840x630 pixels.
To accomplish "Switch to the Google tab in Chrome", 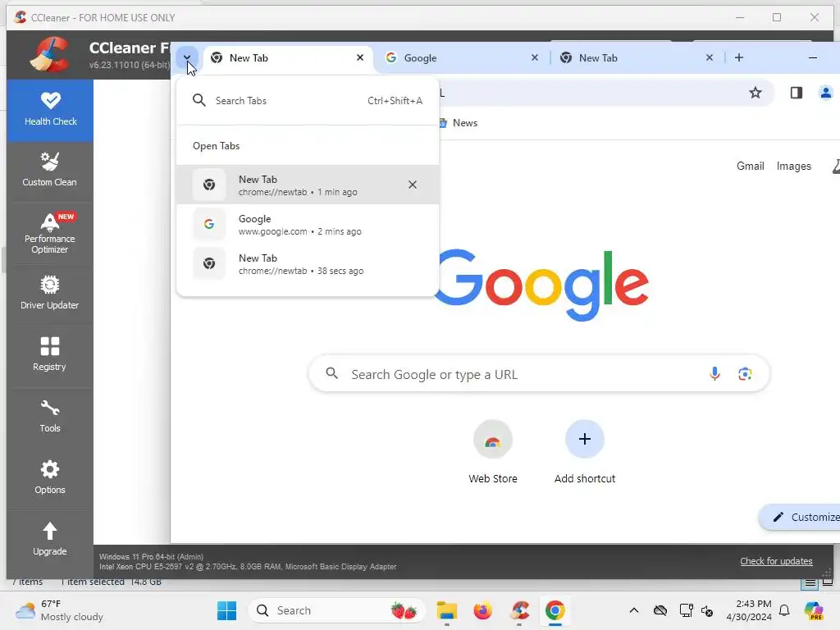I will click(x=462, y=58).
